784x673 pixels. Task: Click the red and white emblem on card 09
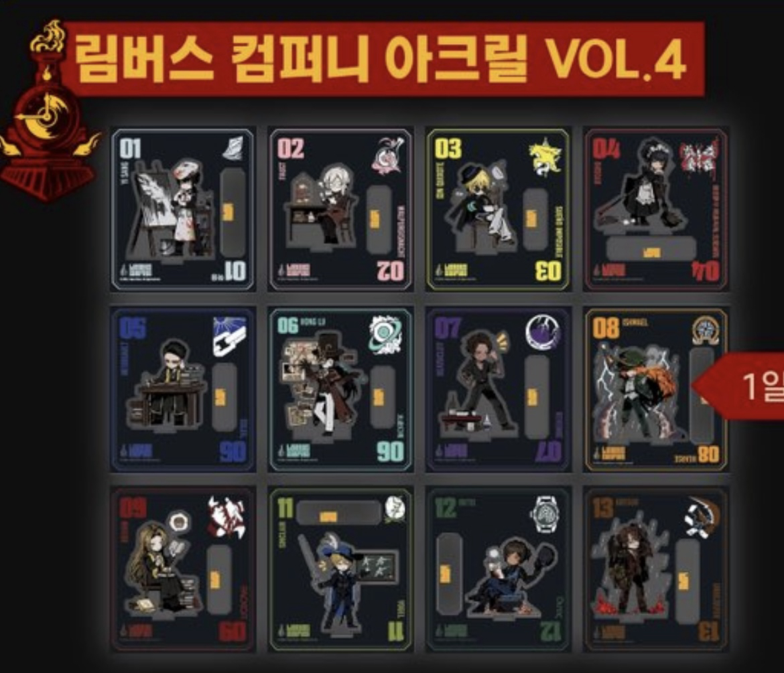[x=226, y=516]
